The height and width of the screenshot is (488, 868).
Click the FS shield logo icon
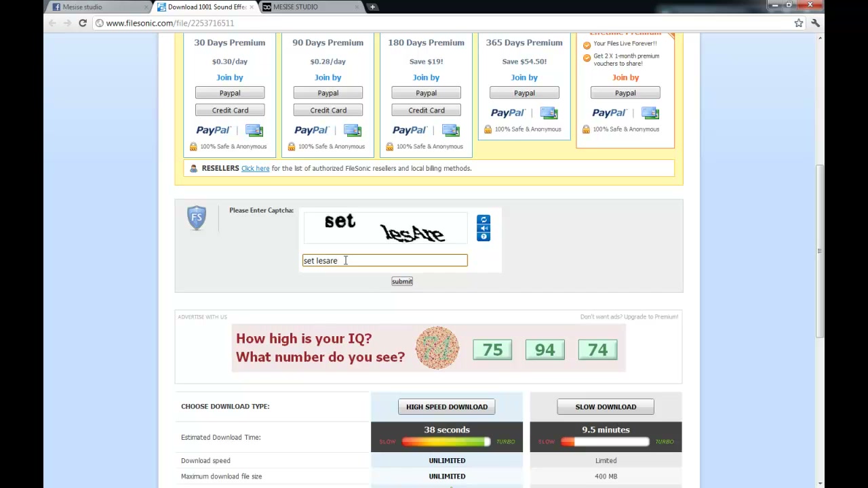[197, 218]
